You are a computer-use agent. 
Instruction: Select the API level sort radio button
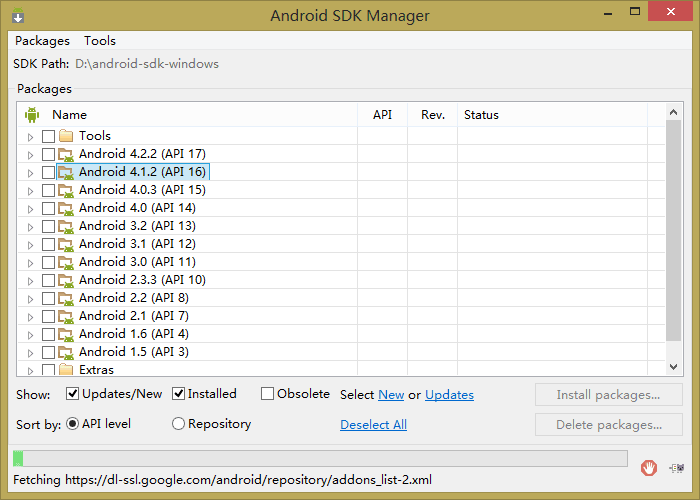tap(72, 424)
